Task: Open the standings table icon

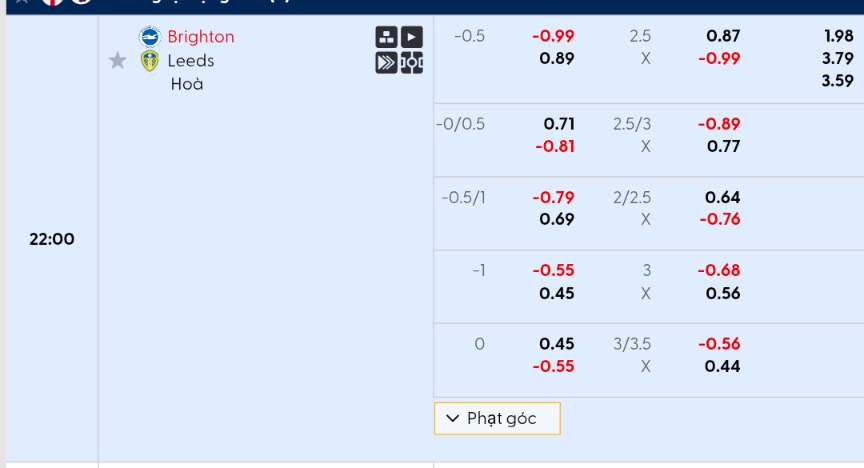Action: (x=386, y=37)
